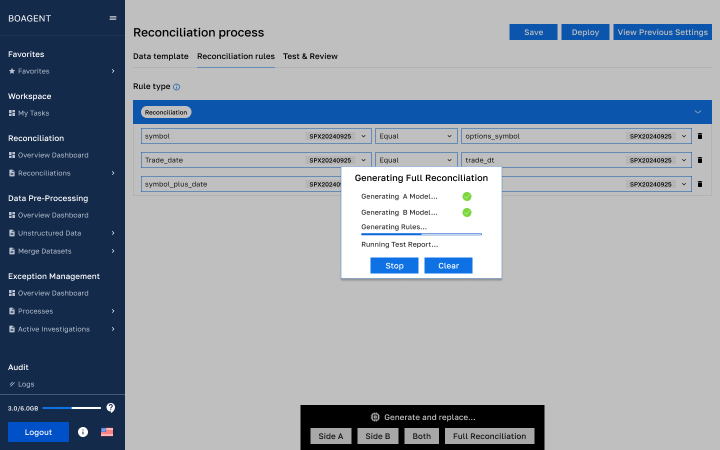
Task: Click the help question mark icon
Action: click(x=111, y=408)
